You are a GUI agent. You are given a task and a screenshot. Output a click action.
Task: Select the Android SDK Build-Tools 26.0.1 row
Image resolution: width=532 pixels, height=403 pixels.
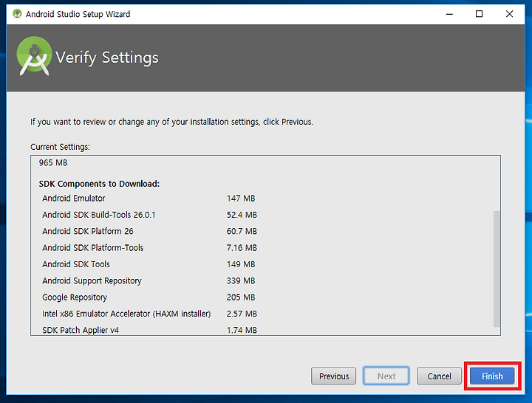click(149, 215)
